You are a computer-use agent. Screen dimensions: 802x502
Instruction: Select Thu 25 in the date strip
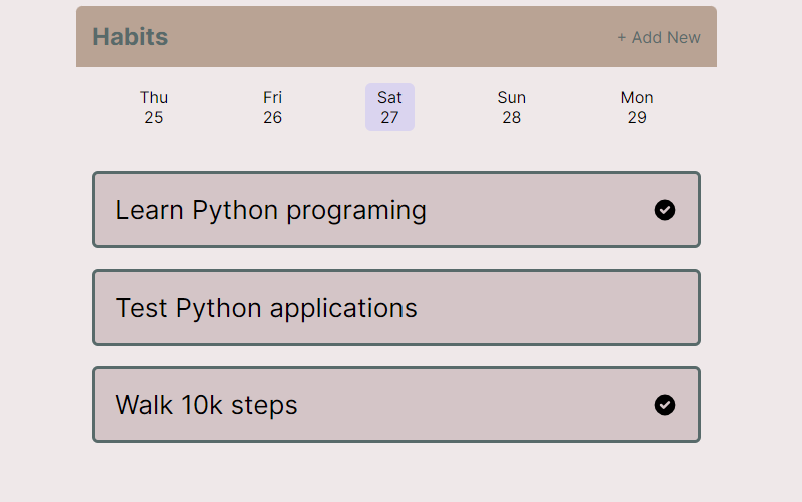(x=154, y=107)
